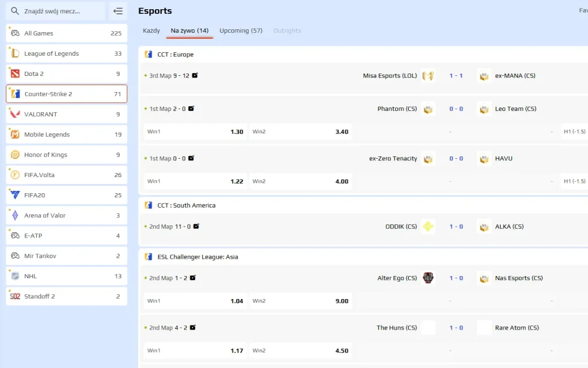
Task: Bet Win2 4.00 on HAVU
Action: tap(300, 181)
